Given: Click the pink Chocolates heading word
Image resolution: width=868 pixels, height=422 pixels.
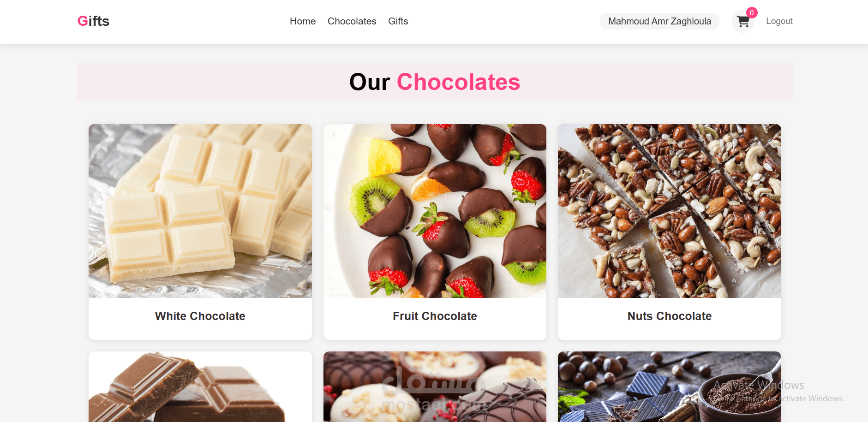Looking at the screenshot, I should click(458, 82).
